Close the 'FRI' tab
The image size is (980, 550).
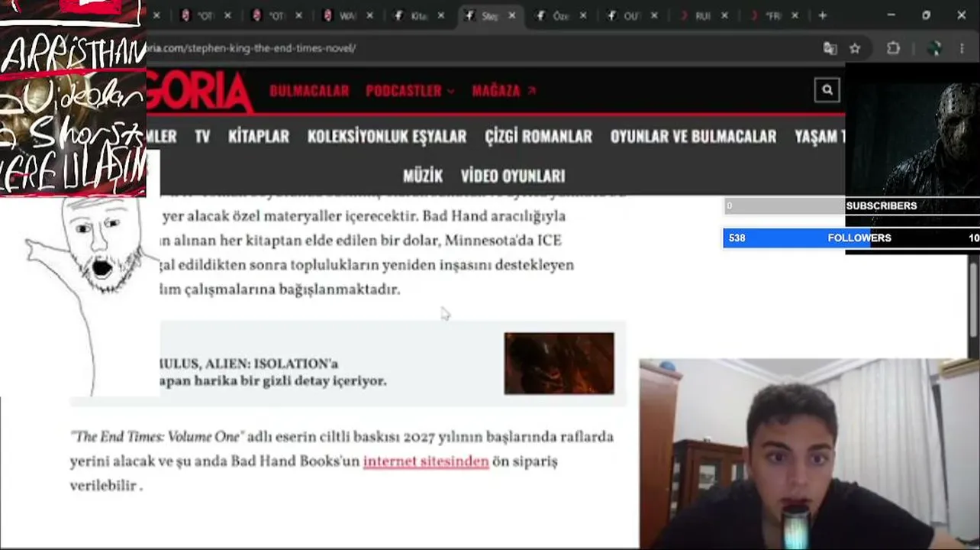click(x=795, y=15)
